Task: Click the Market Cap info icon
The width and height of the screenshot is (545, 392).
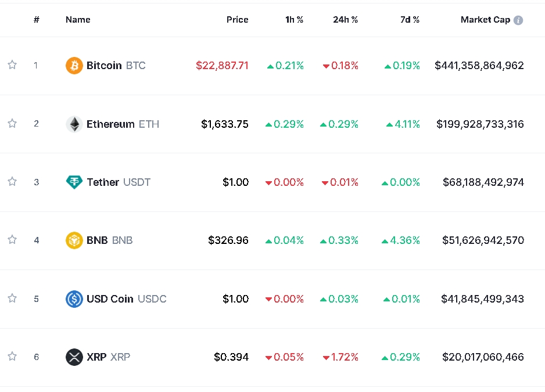Action: (x=518, y=20)
